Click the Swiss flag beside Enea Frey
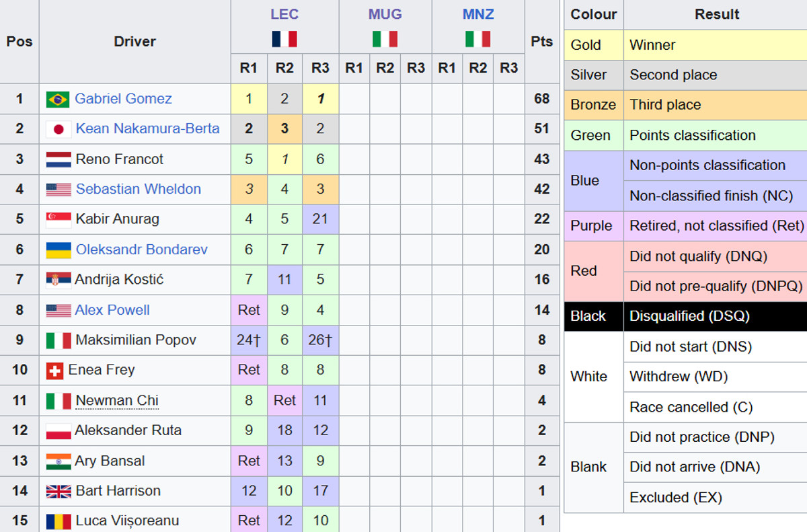This screenshot has height=532, width=807. click(x=54, y=371)
